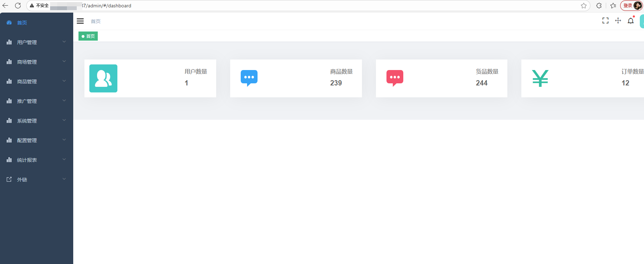Screen dimensions: 644x264
Task: Select the green 首页 tag tab
Action: coord(88,36)
